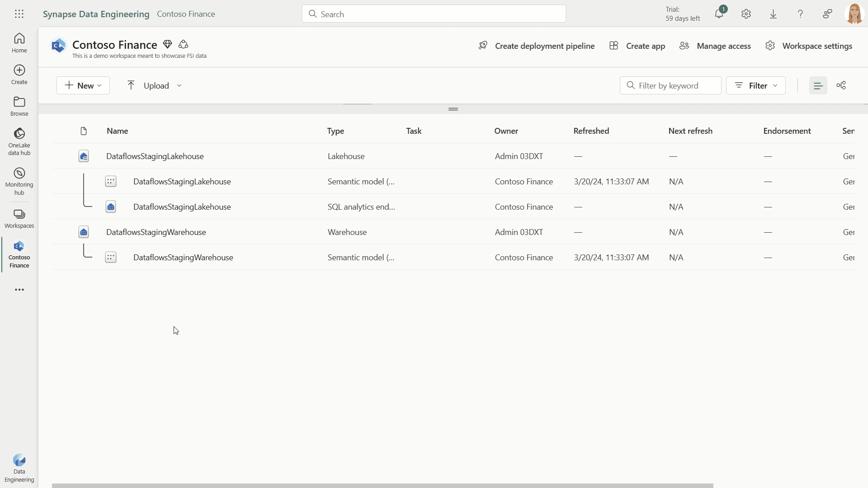Open DataflowsStagingWarehouse semantic model name
This screenshot has width=868, height=488.
pyautogui.click(x=183, y=258)
